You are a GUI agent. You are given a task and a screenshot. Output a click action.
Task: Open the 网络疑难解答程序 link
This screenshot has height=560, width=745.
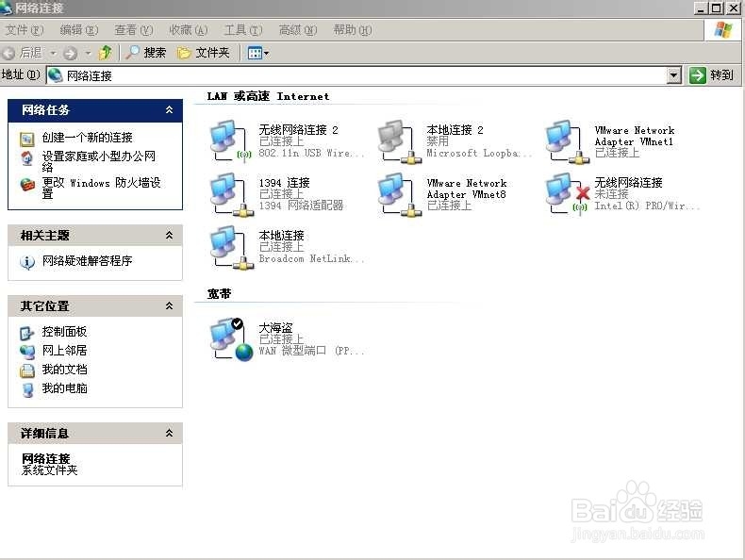[87, 261]
